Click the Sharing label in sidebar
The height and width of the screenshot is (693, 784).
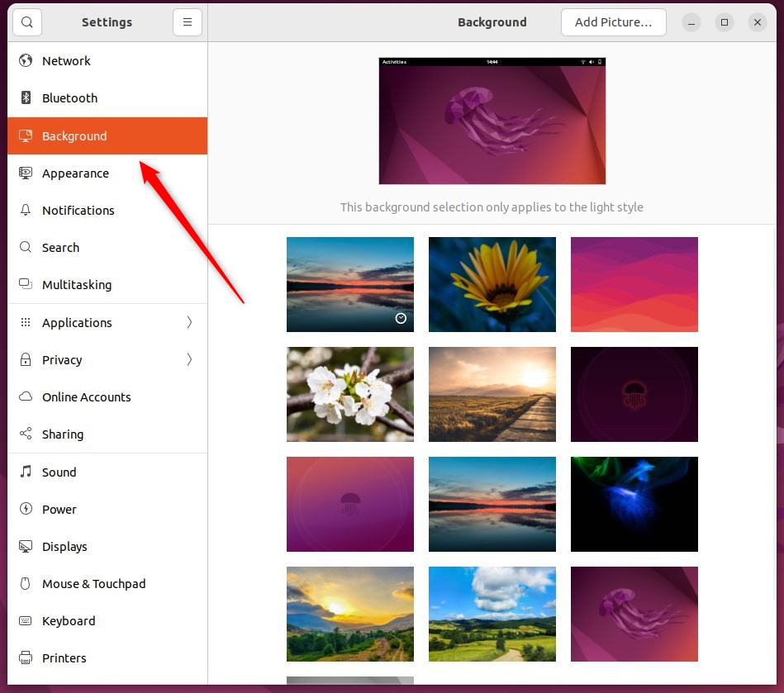(x=63, y=434)
